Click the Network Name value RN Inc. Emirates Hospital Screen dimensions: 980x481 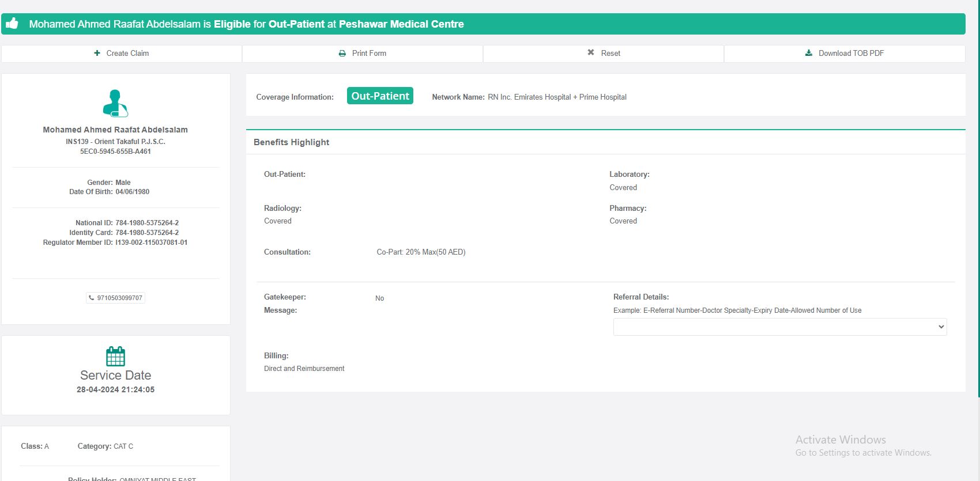click(x=557, y=97)
